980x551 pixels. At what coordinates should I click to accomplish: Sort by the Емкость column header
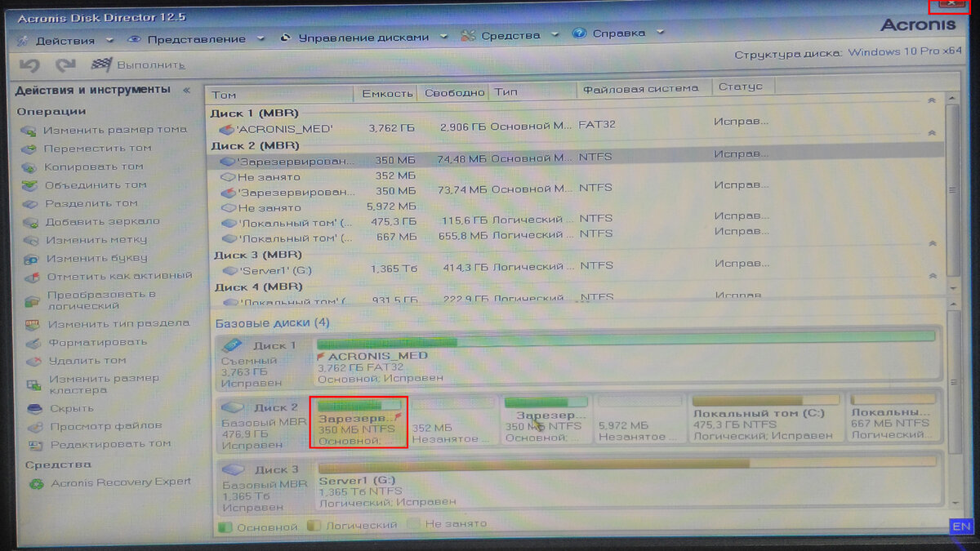[x=387, y=93]
